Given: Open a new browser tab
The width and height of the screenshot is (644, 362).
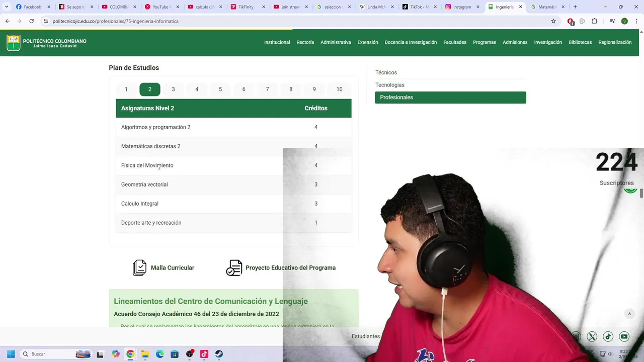Looking at the screenshot, I should [575, 7].
